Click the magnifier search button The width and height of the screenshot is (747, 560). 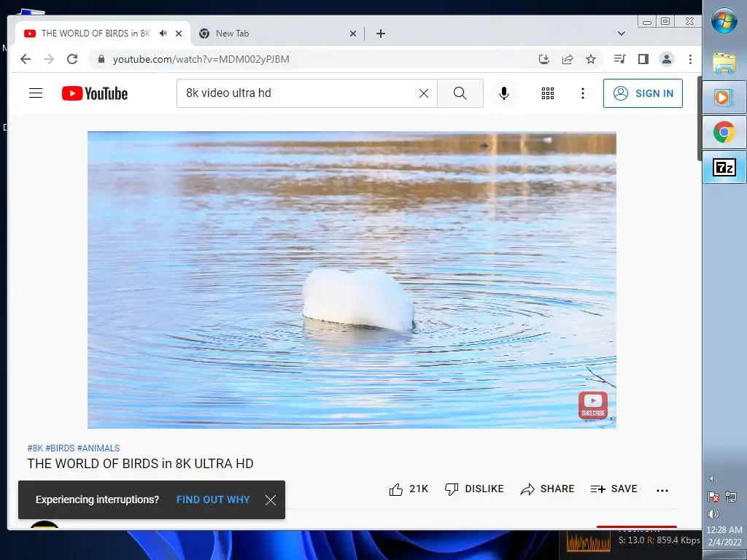(460, 93)
